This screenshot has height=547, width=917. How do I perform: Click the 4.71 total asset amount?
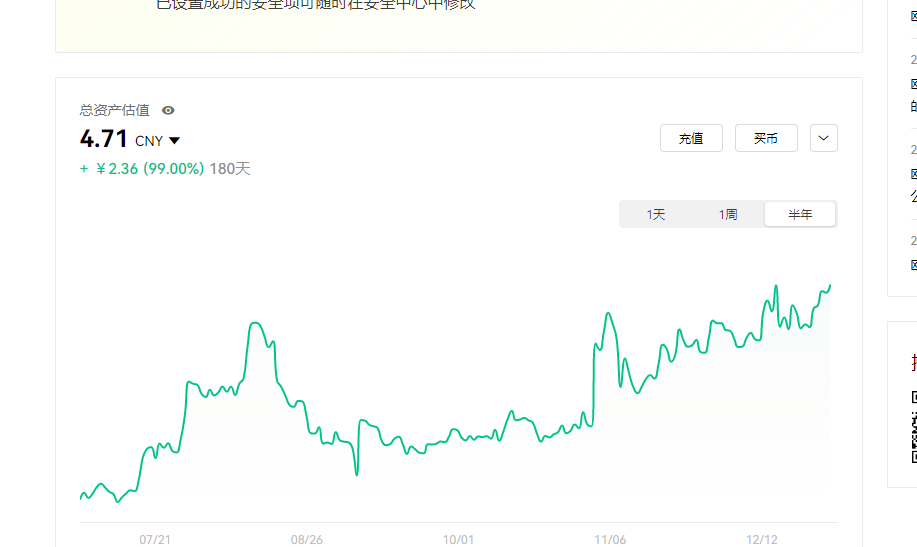tap(104, 139)
